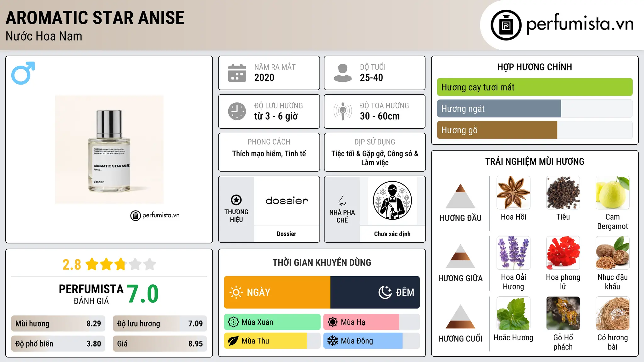Open the Hoa phong lữ geranium image
The height and width of the screenshot is (362, 644).
[563, 253]
